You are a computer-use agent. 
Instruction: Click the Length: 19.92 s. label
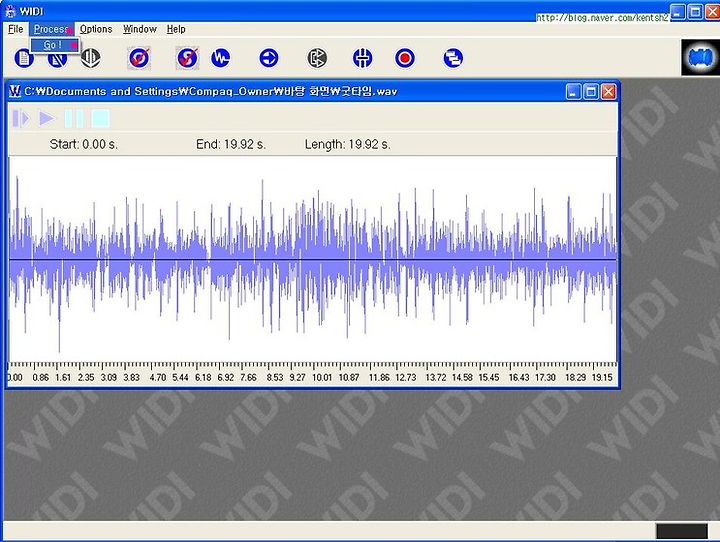348,144
